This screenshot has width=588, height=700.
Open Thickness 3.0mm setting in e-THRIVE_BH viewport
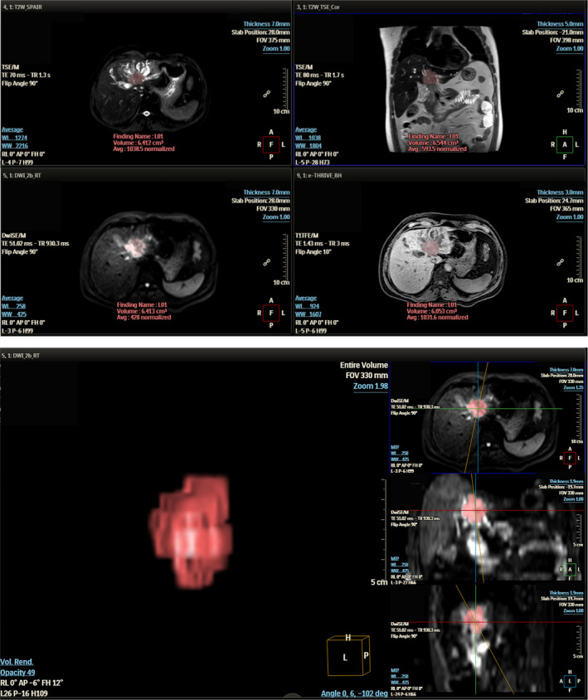[x=560, y=192]
